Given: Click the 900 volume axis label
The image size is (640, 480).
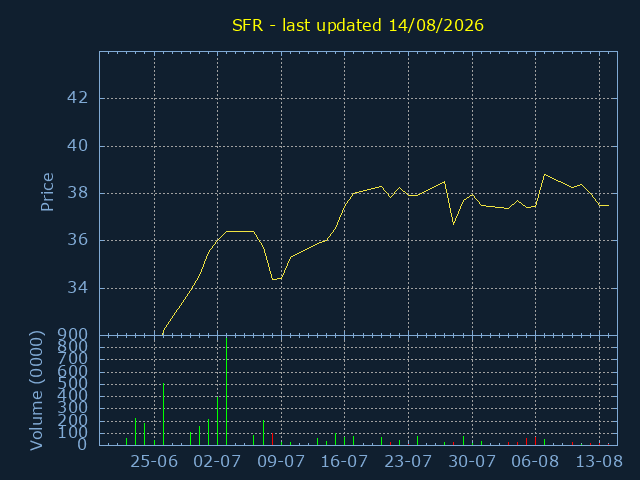Looking at the screenshot, I should [73, 335].
